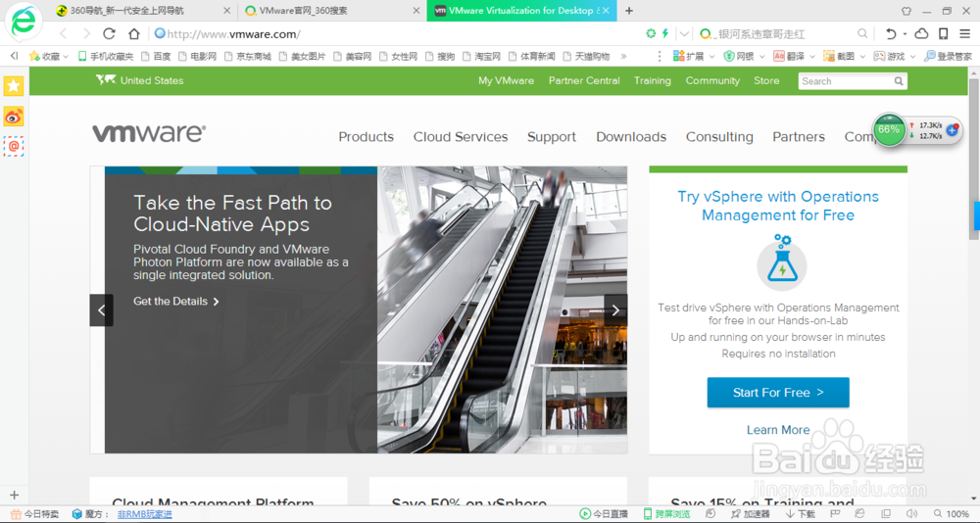
Task: Open the Partners menu
Action: point(799,137)
